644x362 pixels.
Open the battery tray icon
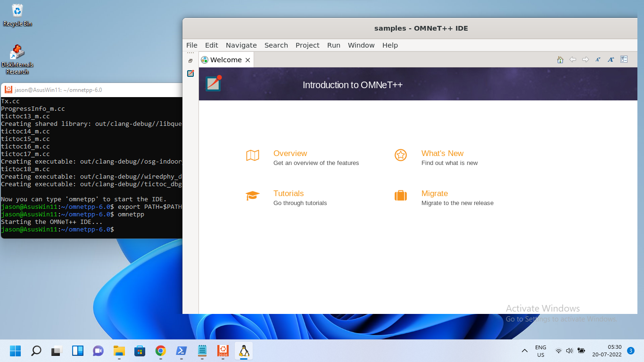click(581, 351)
